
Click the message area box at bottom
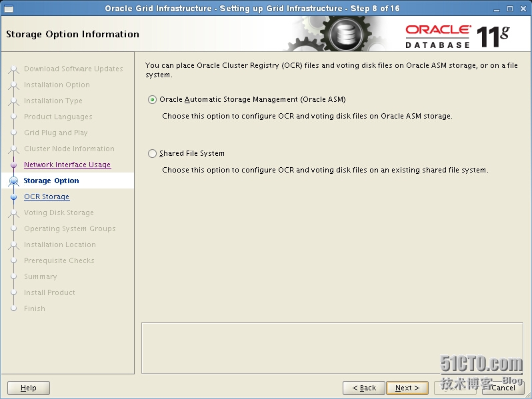pyautogui.click(x=332, y=348)
